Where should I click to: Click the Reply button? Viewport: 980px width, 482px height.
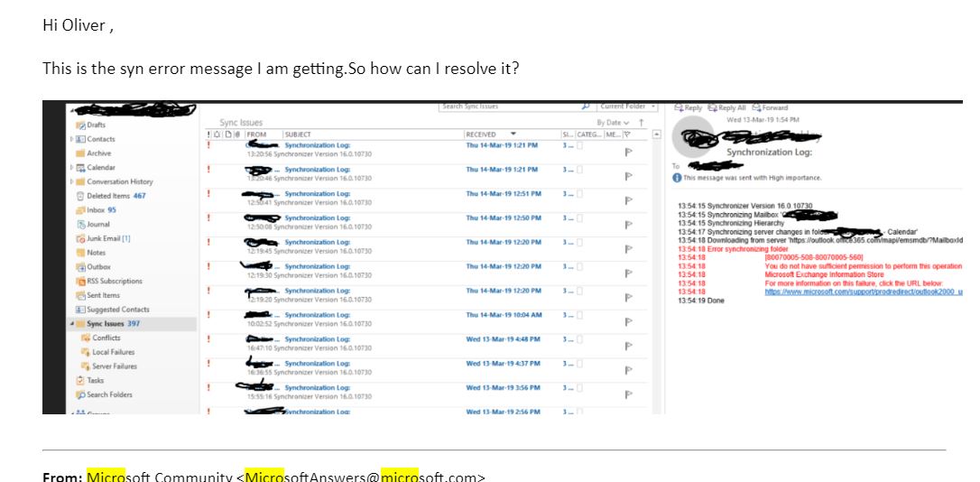(689, 107)
